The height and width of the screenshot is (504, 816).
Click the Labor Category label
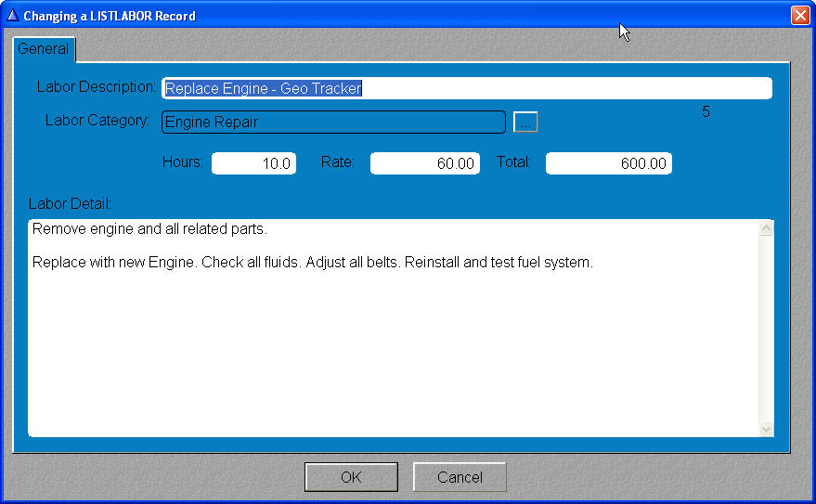[x=97, y=121]
